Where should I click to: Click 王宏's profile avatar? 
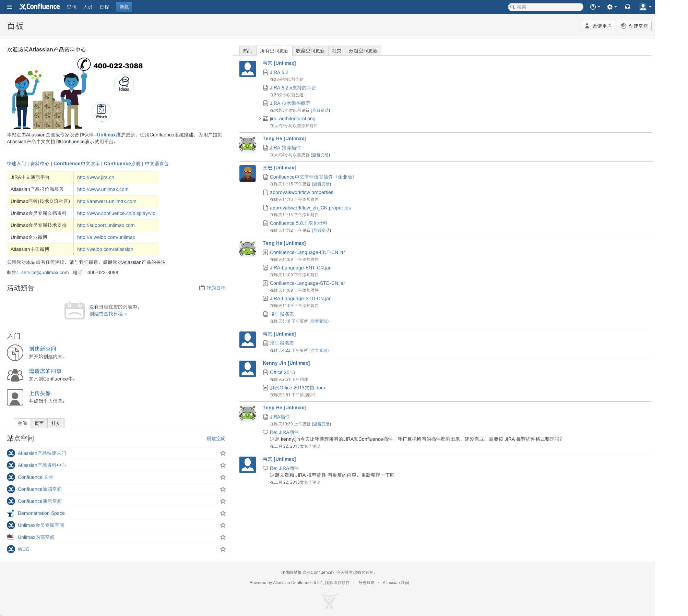(x=248, y=173)
